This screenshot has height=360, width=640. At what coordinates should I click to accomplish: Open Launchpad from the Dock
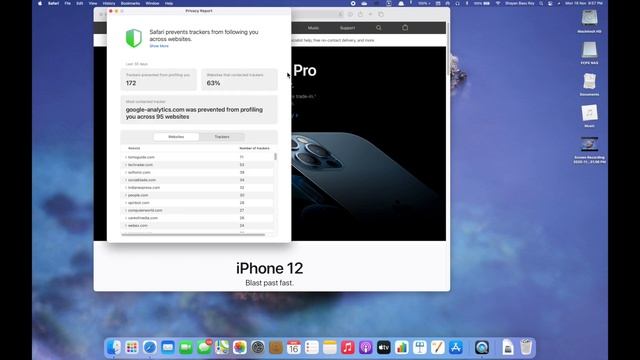(132, 347)
